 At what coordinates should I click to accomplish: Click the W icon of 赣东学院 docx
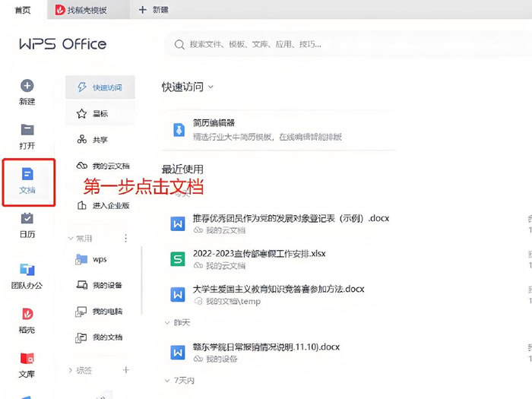point(177,353)
